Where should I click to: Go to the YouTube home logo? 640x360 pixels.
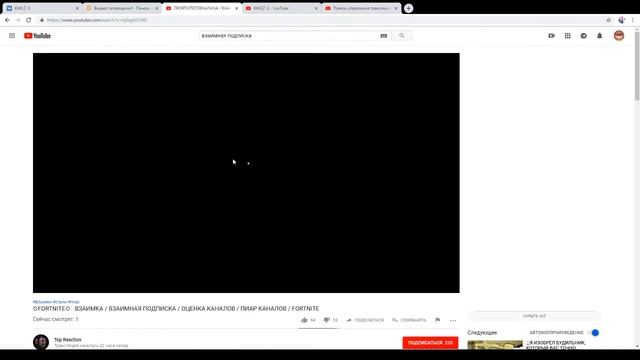click(37, 36)
